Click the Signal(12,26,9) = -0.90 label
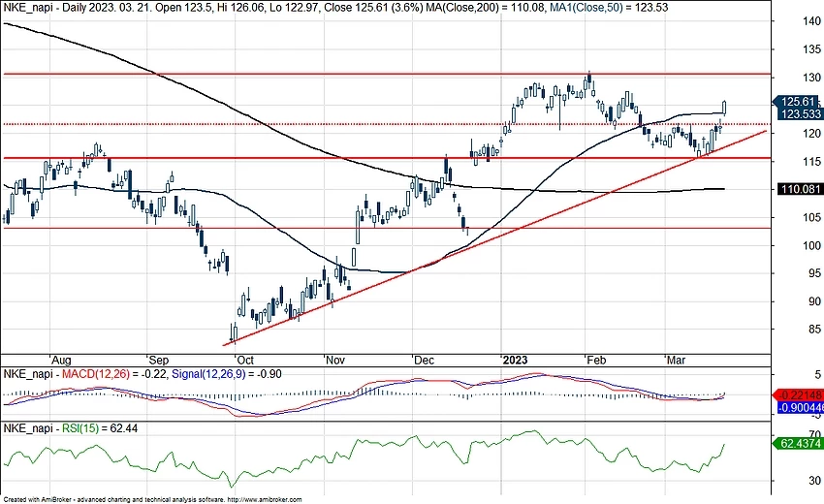The image size is (824, 504). pyautogui.click(x=227, y=374)
